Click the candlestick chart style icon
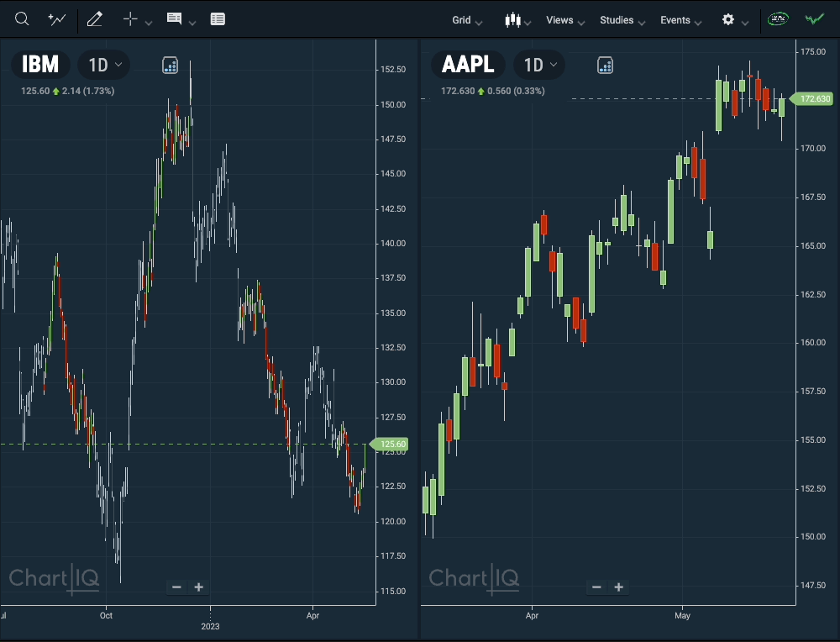The height and width of the screenshot is (642, 840). tap(512, 20)
